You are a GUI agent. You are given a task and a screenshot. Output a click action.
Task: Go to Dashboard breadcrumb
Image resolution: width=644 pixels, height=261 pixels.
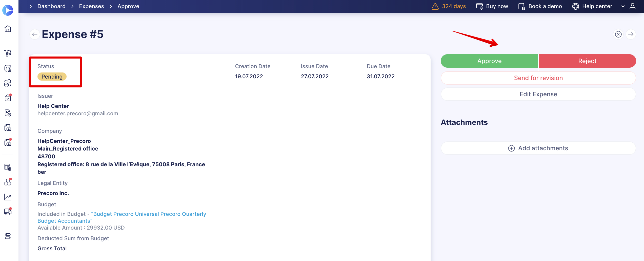click(51, 6)
